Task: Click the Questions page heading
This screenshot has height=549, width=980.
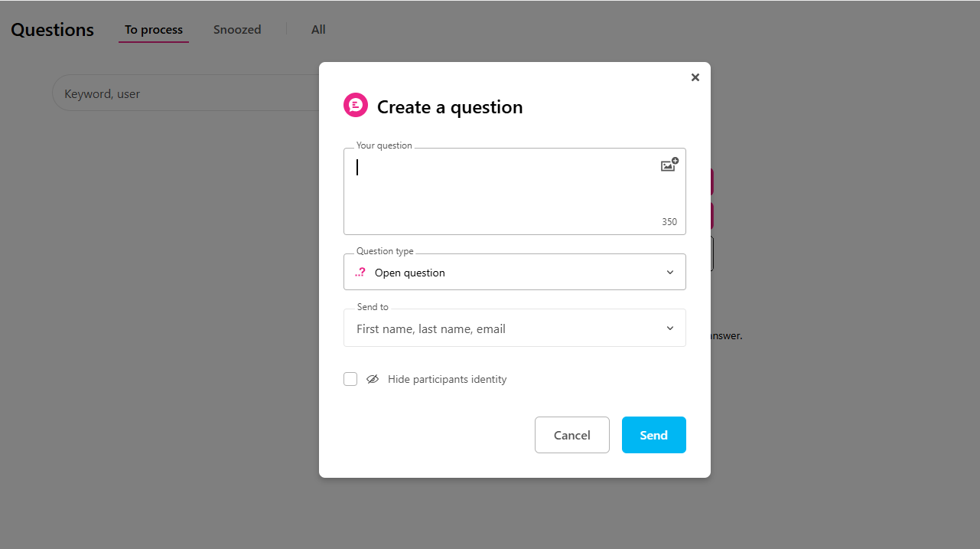Action: click(52, 30)
